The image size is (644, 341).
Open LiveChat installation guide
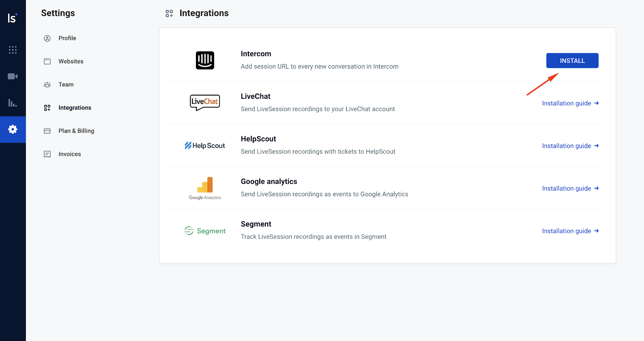coord(570,103)
